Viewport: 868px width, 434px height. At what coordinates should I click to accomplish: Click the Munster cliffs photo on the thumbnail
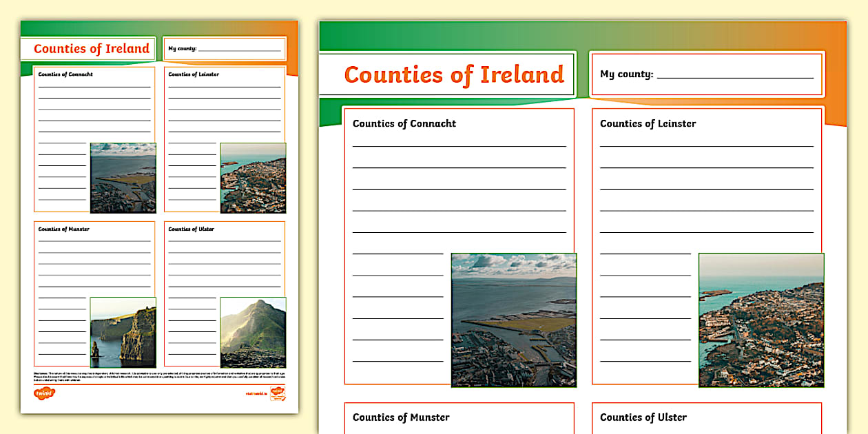123,333
